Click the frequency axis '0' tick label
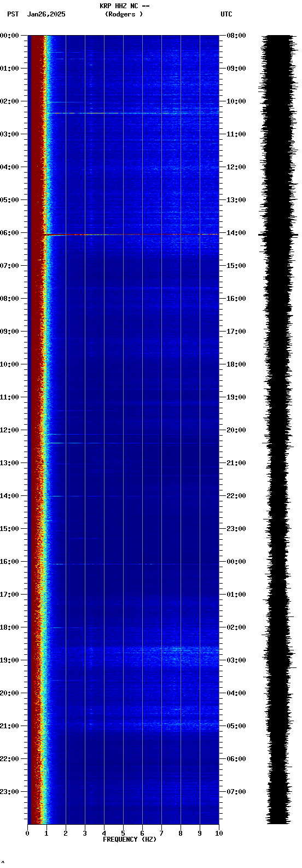 pyautogui.click(x=27, y=833)
